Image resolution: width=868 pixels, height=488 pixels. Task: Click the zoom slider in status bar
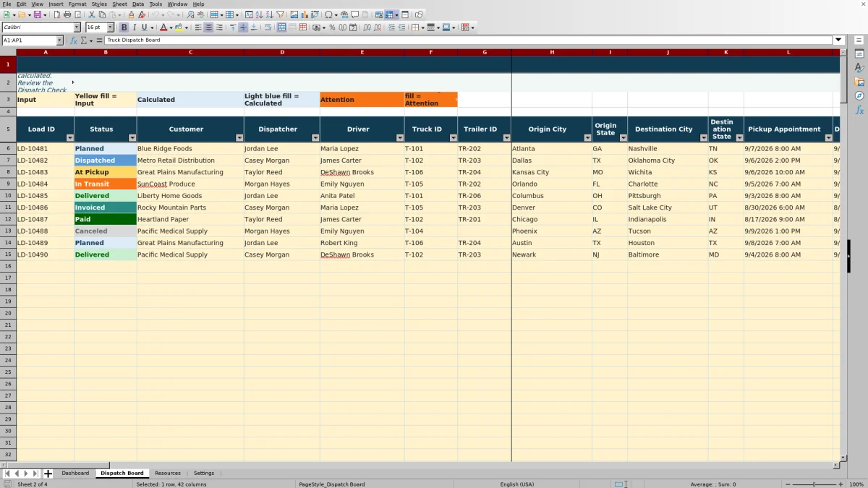coord(814,484)
